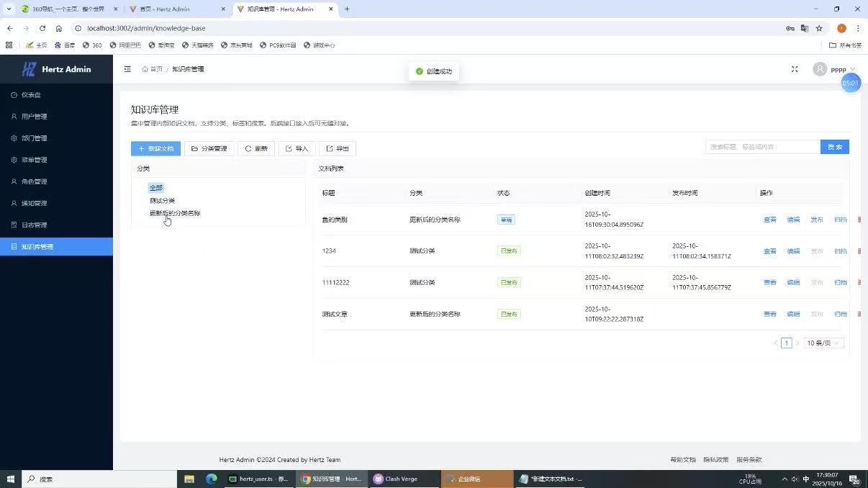The image size is (868, 488).
Task: Open the 百度 bookmark
Action: point(65,45)
